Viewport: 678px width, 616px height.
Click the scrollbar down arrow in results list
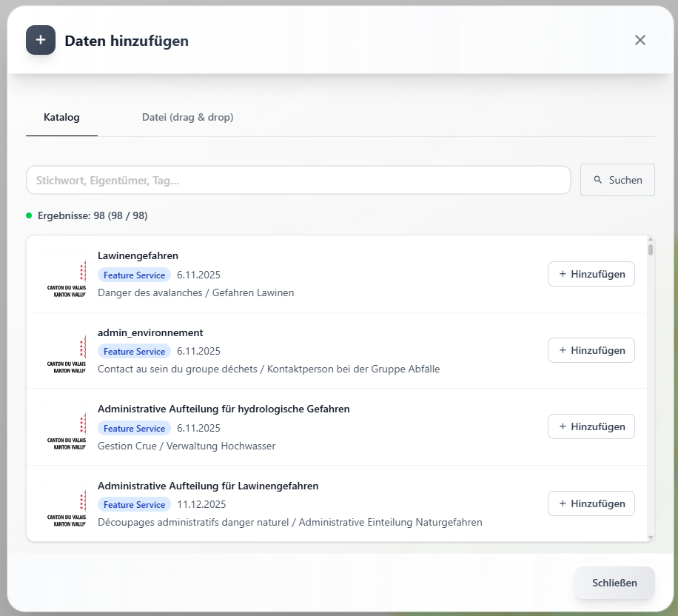[x=651, y=537]
